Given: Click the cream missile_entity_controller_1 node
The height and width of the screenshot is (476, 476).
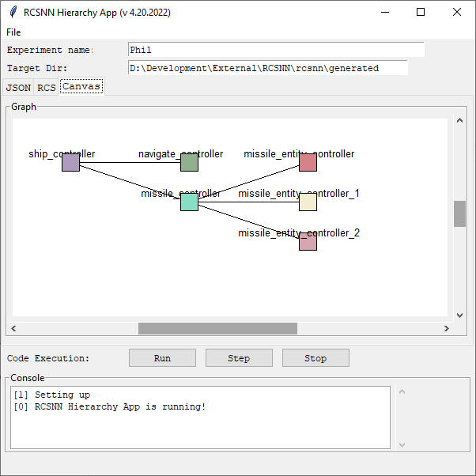Looking at the screenshot, I should [308, 202].
